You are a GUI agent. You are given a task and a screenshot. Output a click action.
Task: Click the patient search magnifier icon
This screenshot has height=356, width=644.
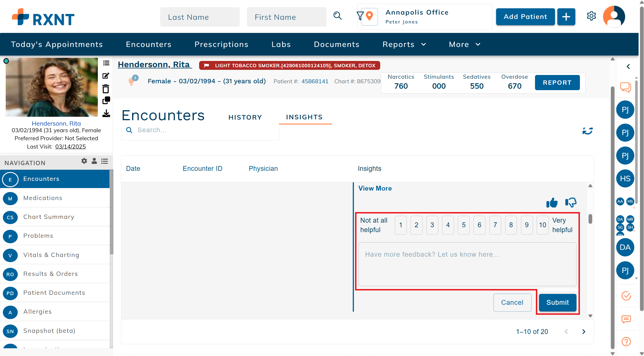(338, 16)
